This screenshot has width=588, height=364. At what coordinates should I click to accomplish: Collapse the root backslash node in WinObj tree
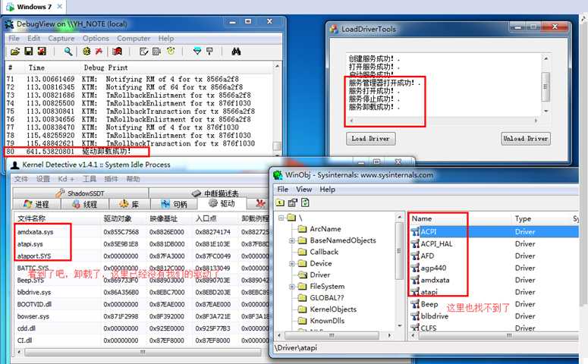pyautogui.click(x=281, y=218)
